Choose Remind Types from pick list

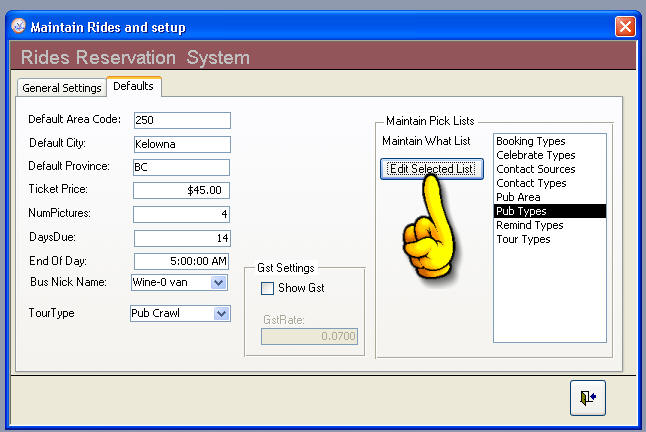point(529,226)
